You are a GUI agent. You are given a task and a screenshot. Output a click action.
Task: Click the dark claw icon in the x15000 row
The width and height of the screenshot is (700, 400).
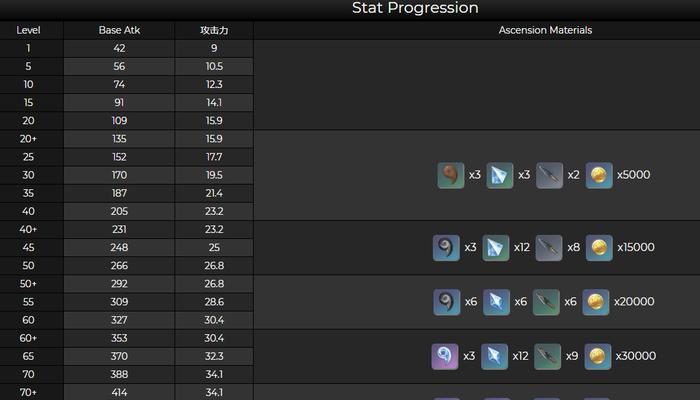pyautogui.click(x=446, y=247)
